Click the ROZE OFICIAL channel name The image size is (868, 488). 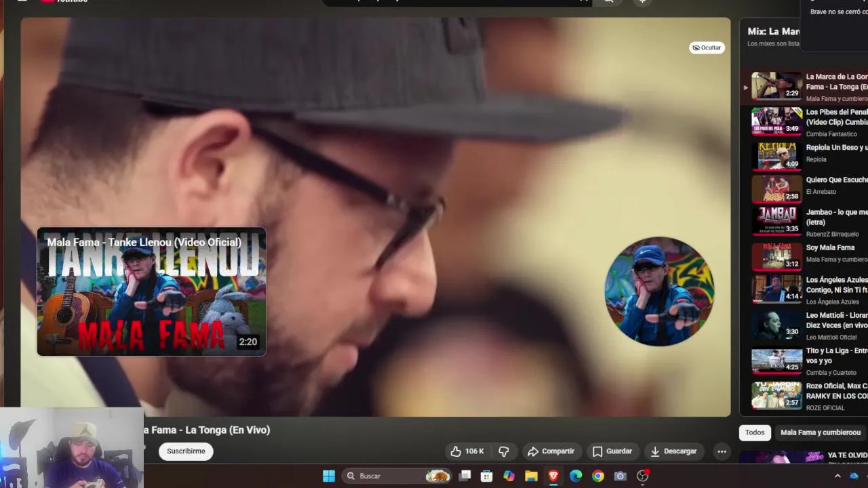click(825, 408)
